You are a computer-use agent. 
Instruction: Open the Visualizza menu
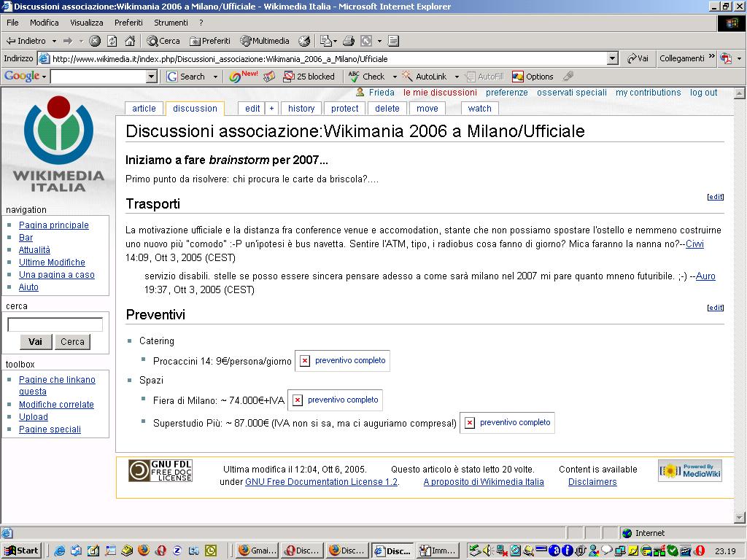[87, 23]
